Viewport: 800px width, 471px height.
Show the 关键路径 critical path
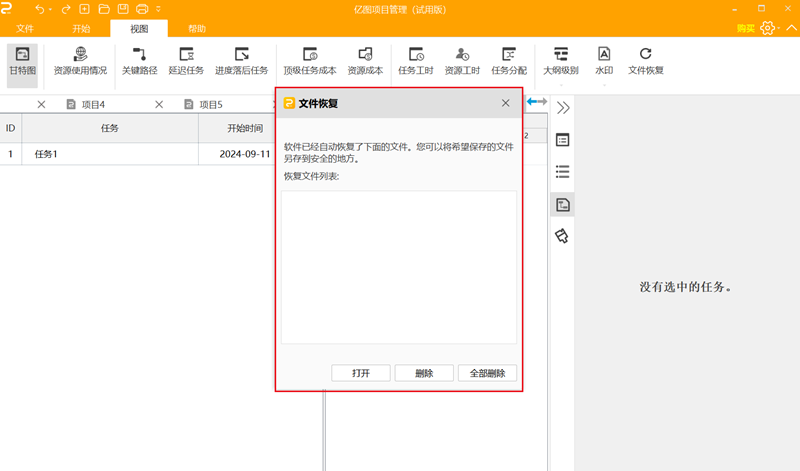pos(139,62)
